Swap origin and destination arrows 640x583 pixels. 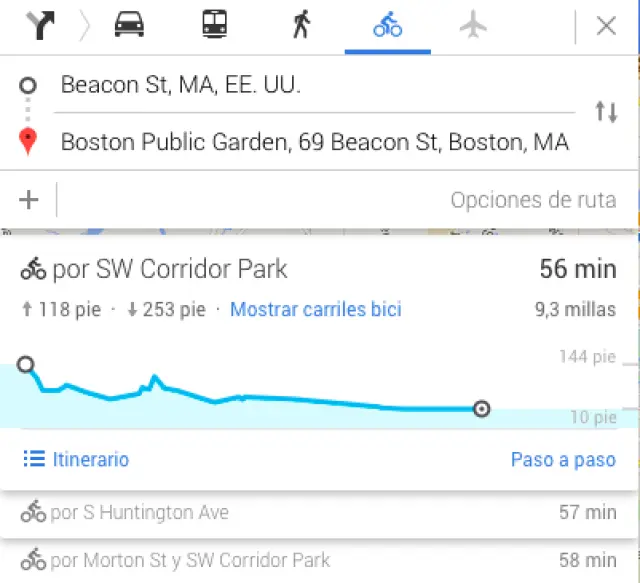[606, 112]
